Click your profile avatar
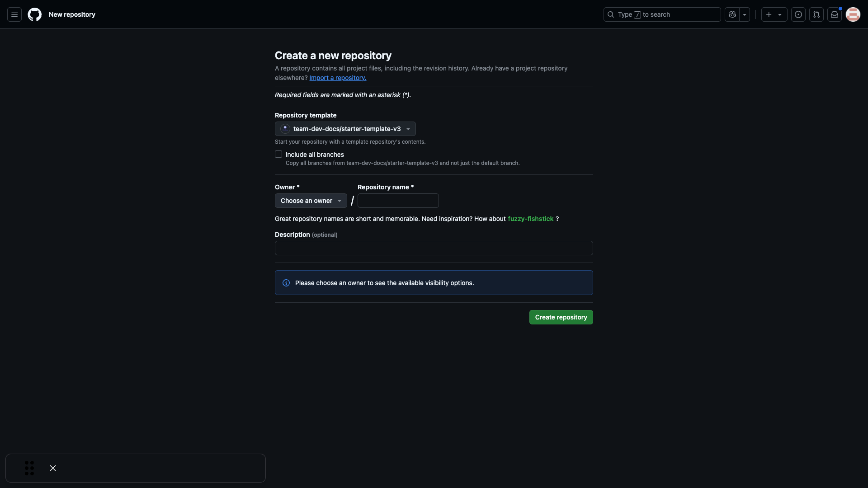The height and width of the screenshot is (488, 868). click(853, 14)
